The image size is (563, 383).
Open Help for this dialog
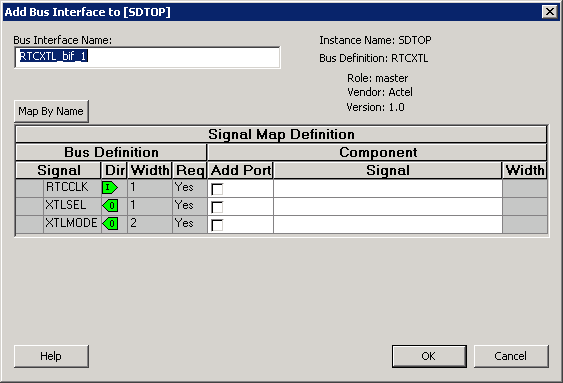point(51,356)
